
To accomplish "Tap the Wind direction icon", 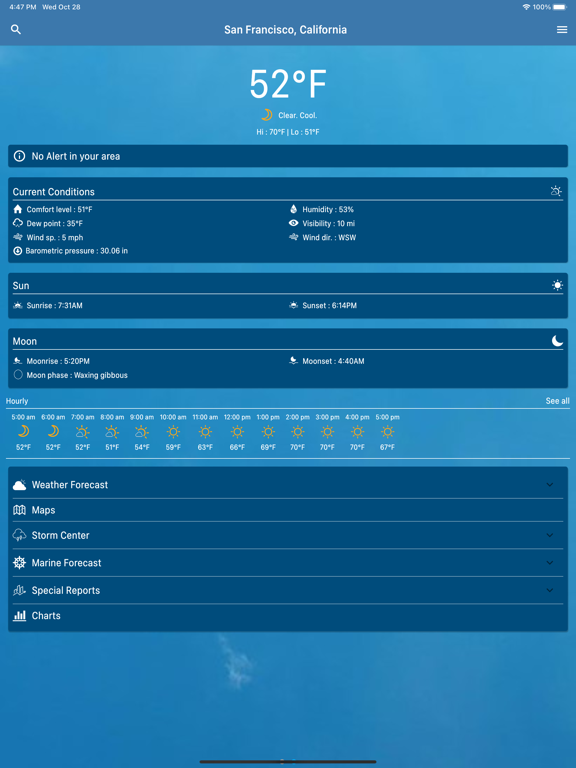I will [293, 237].
